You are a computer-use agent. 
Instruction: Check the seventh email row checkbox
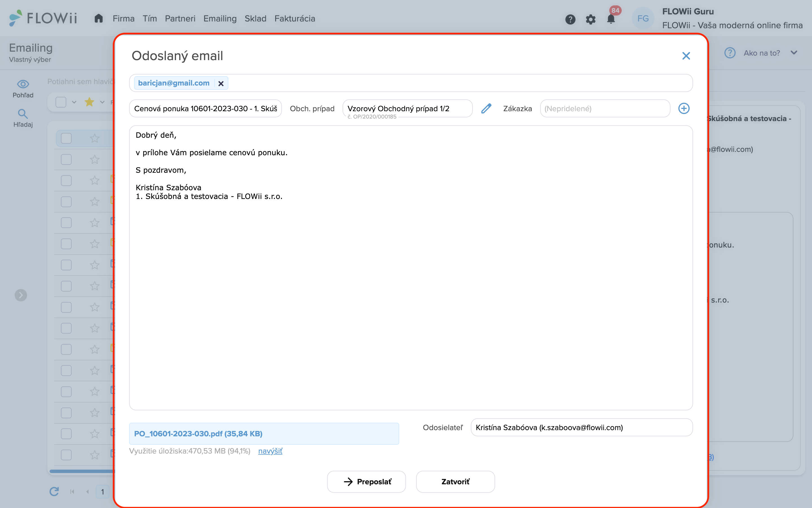click(66, 265)
